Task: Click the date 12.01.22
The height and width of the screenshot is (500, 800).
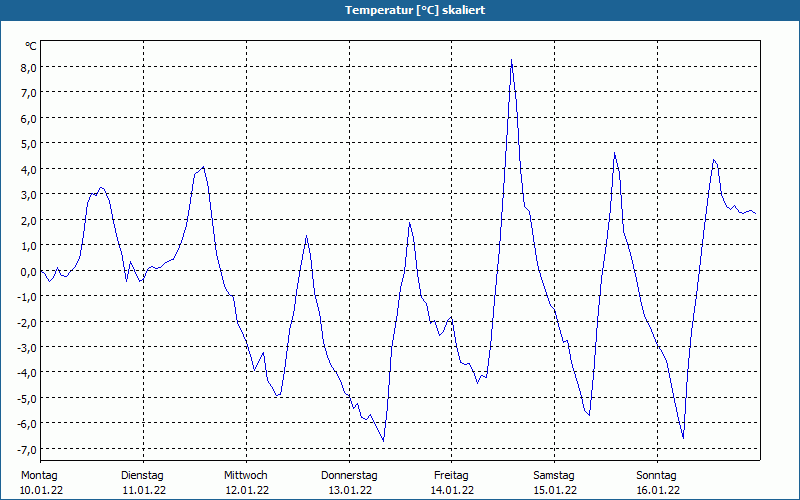Action: point(247,490)
